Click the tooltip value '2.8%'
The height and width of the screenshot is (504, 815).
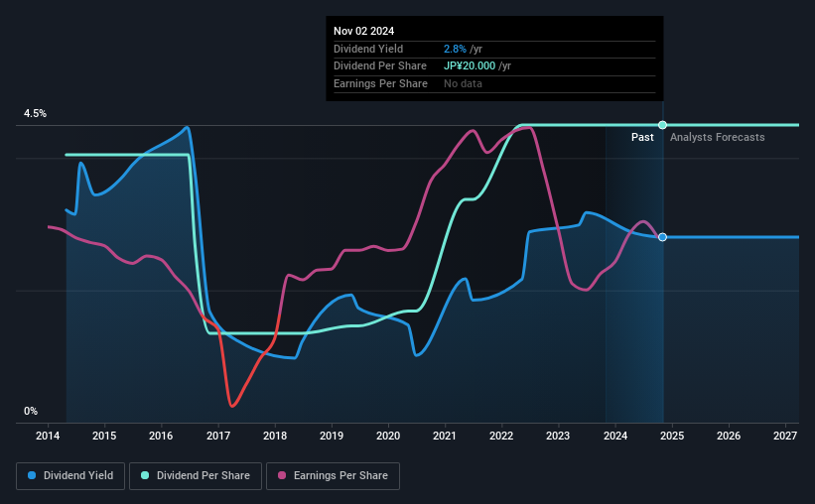(x=455, y=49)
